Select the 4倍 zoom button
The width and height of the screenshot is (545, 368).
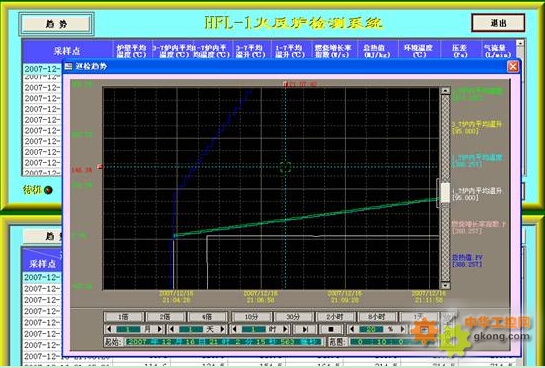(x=207, y=317)
